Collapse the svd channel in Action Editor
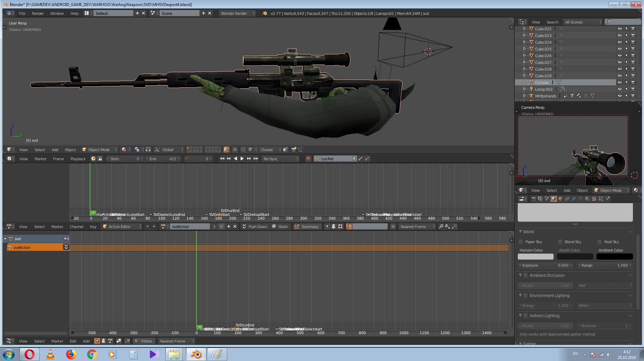The height and width of the screenshot is (361, 644). pos(5,239)
